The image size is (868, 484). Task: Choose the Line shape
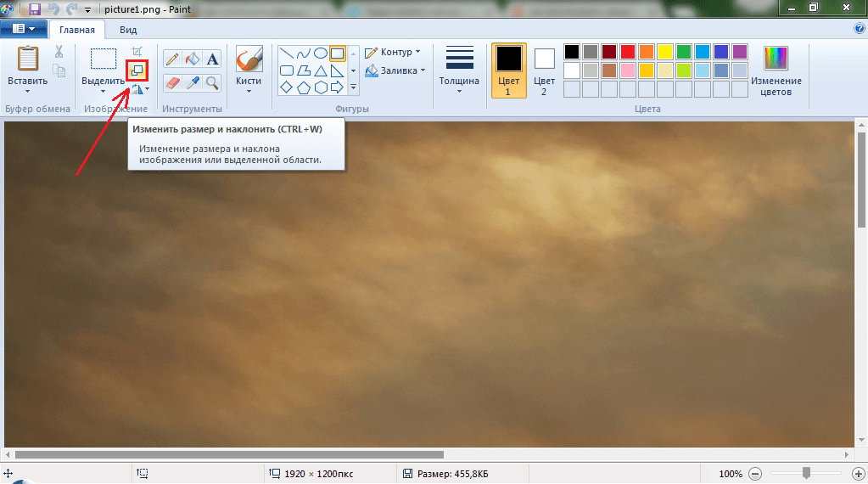point(286,53)
